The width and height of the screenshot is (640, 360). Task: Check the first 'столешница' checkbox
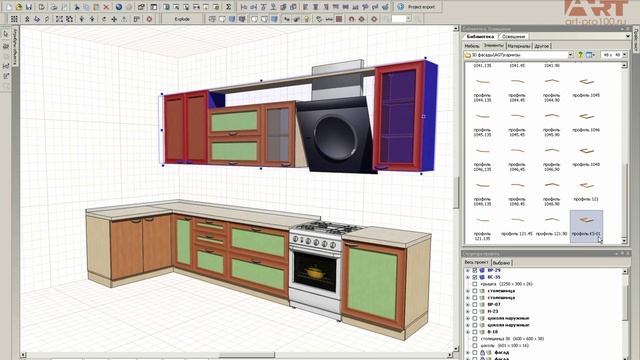475,291
